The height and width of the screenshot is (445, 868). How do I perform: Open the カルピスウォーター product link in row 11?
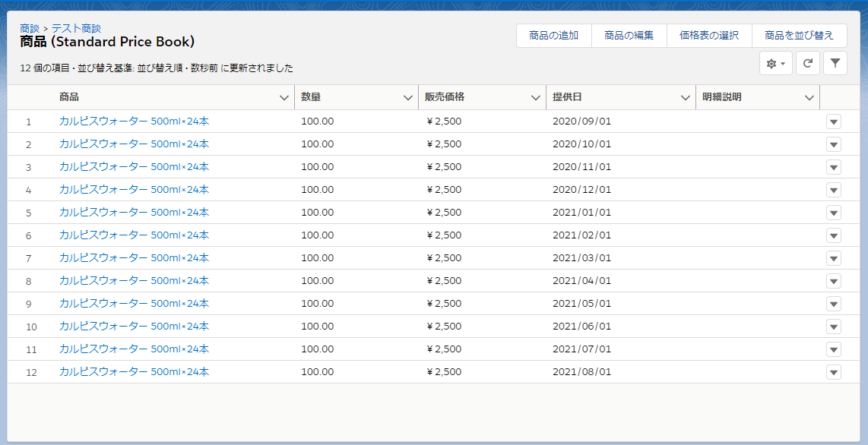pyautogui.click(x=134, y=349)
